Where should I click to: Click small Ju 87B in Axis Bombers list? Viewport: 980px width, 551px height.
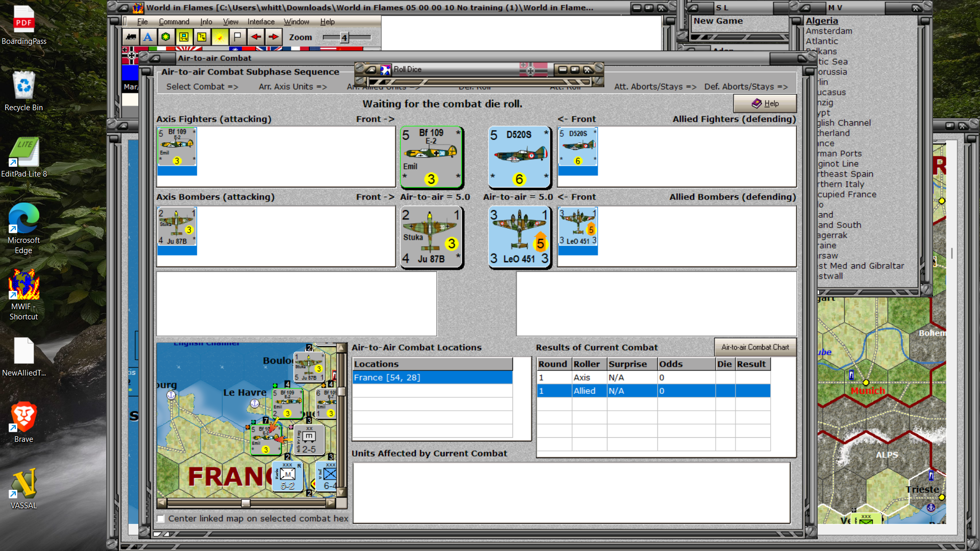tap(177, 231)
